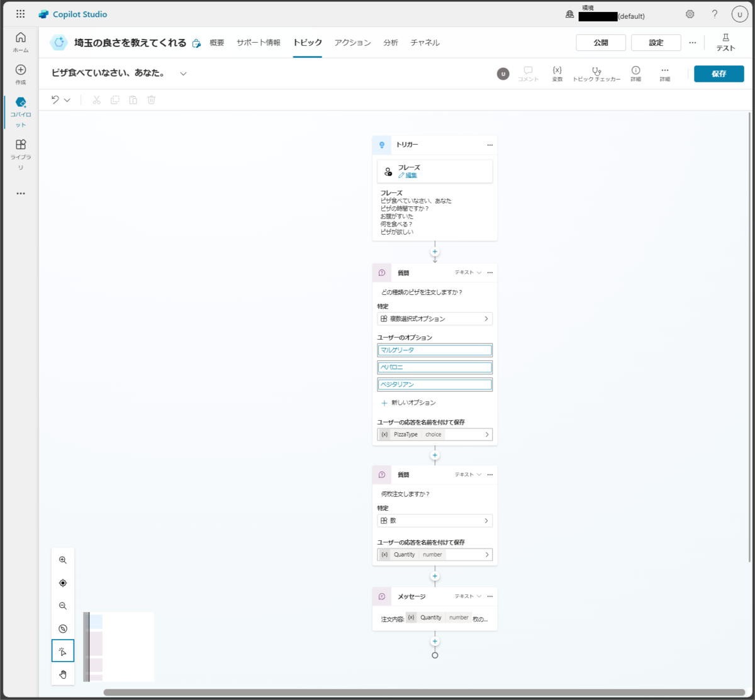This screenshot has height=700, width=755.
Task: Open the app launcher grid icon
Action: (x=20, y=14)
